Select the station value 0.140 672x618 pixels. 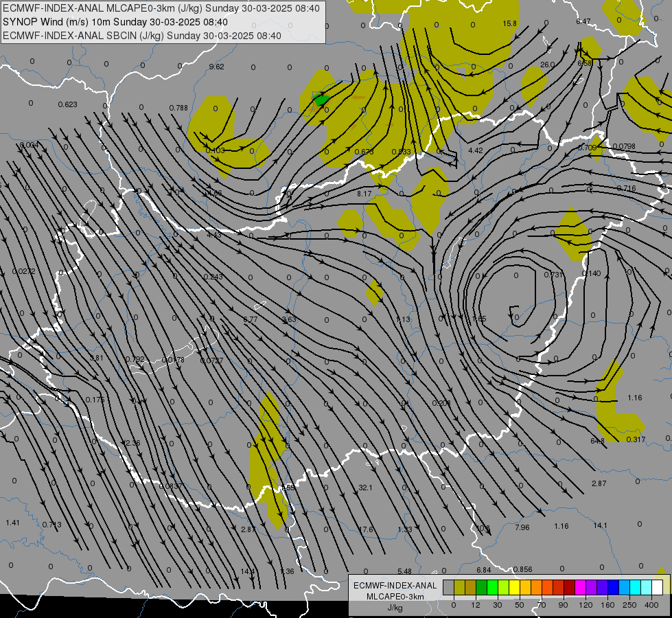click(x=592, y=273)
